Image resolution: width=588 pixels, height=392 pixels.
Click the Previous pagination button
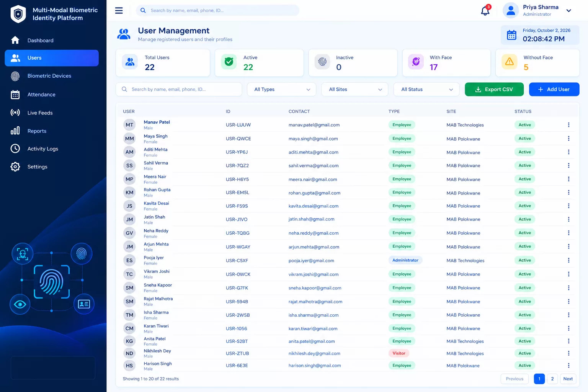click(x=514, y=379)
